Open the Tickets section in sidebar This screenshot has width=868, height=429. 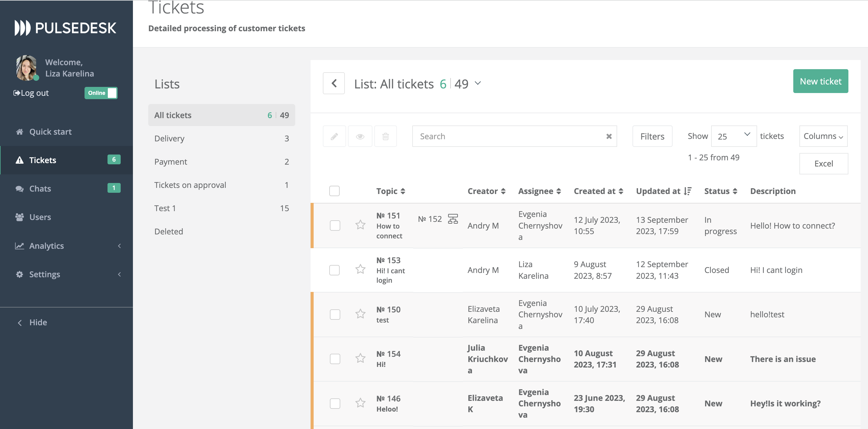[43, 160]
